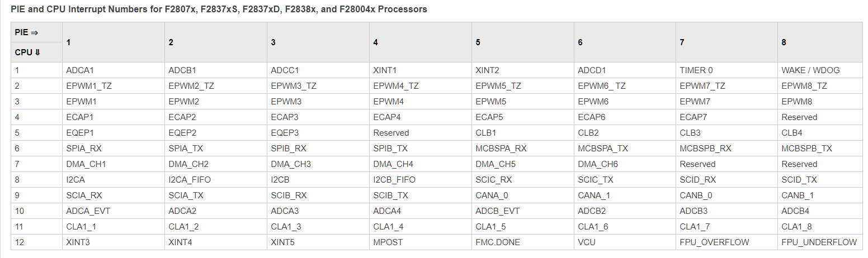Select the ECAP5 table cell
This screenshot has width=868, height=258.
point(489,117)
